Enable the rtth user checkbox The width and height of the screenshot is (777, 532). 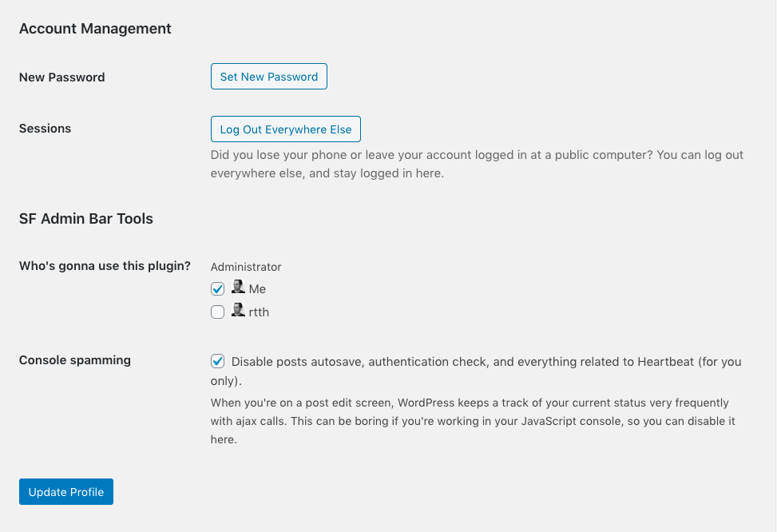coord(217,312)
